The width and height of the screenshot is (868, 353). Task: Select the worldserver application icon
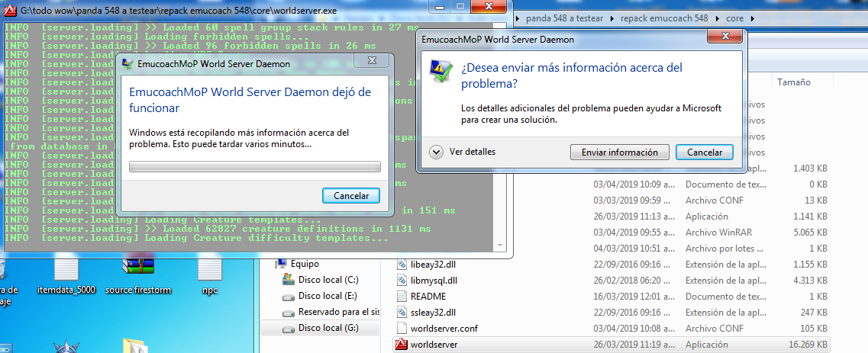click(x=402, y=345)
